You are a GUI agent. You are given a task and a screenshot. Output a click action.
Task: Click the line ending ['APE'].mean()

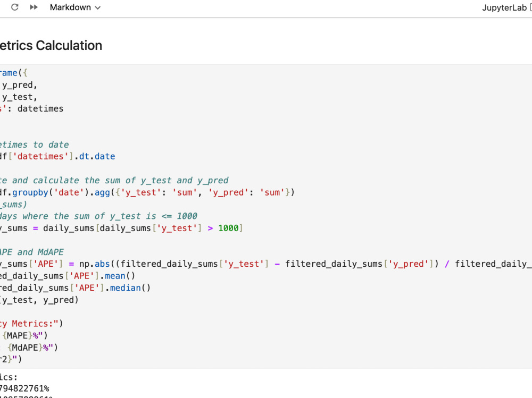click(68, 276)
